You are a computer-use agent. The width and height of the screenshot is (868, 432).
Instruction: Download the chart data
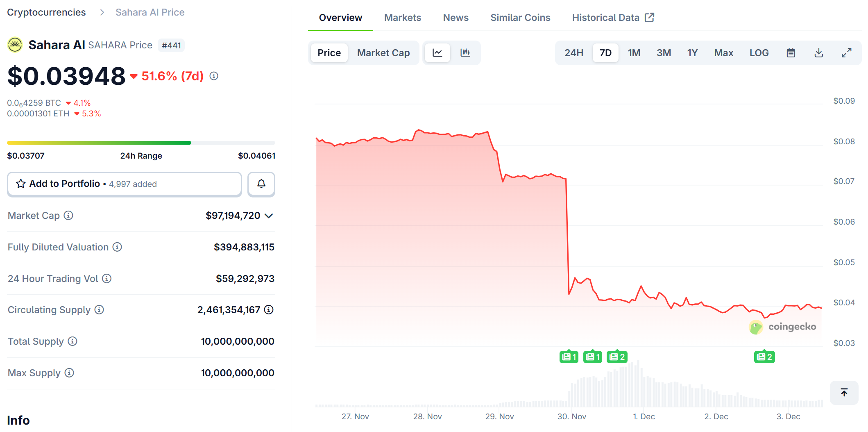coord(818,52)
